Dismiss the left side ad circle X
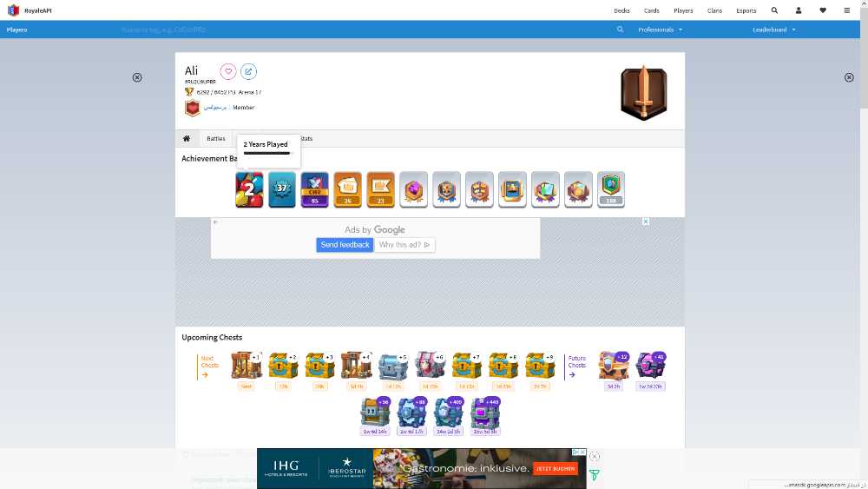This screenshot has height=489, width=868. 137,77
